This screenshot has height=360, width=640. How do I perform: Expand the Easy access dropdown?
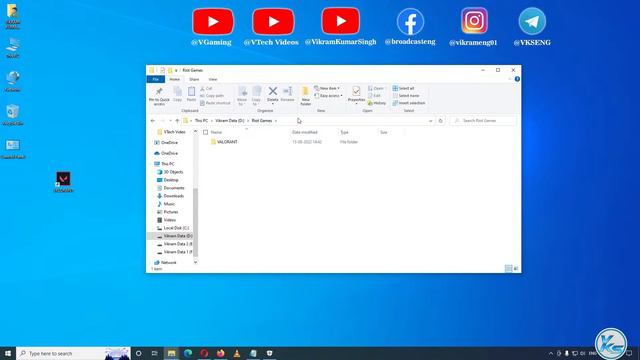click(328, 96)
